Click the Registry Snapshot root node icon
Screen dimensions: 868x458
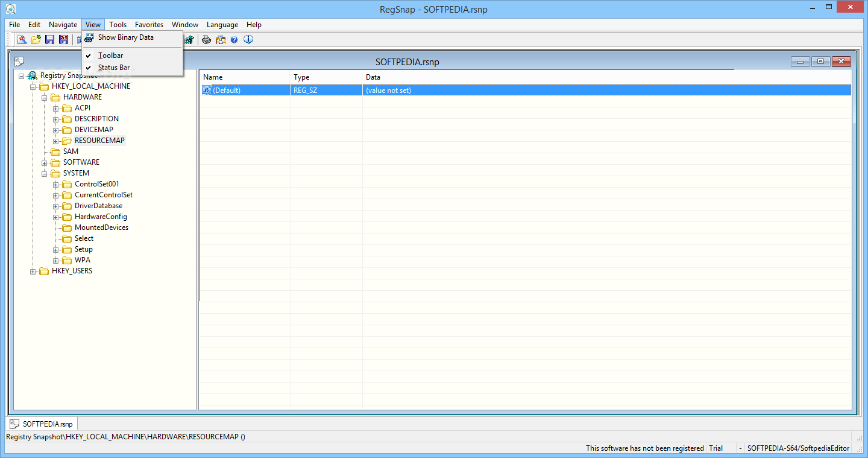33,75
